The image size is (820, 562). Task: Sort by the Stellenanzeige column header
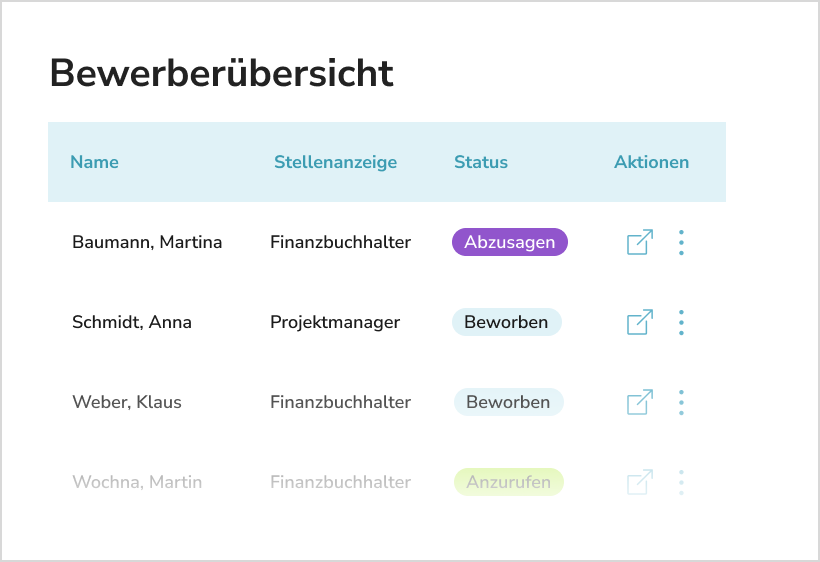click(x=335, y=162)
